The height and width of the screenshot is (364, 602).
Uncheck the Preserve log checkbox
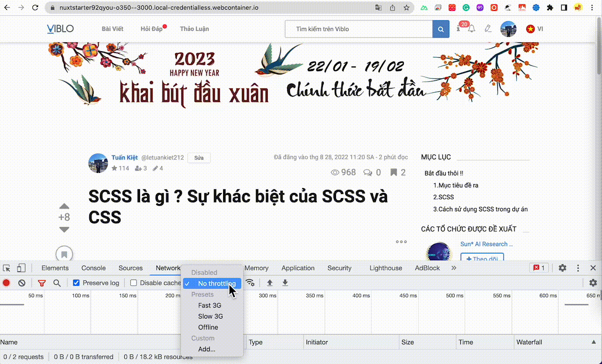[76, 283]
